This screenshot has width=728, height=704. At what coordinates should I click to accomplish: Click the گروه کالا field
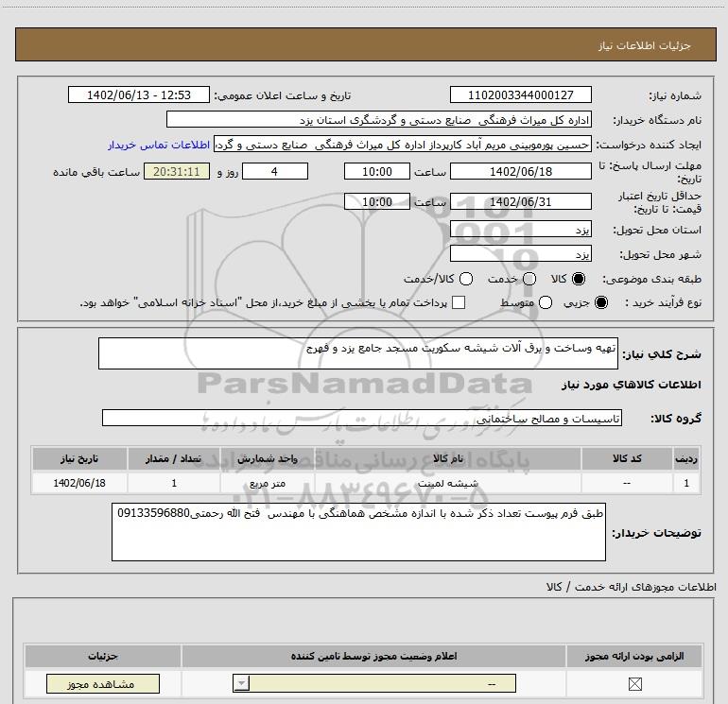point(362,418)
